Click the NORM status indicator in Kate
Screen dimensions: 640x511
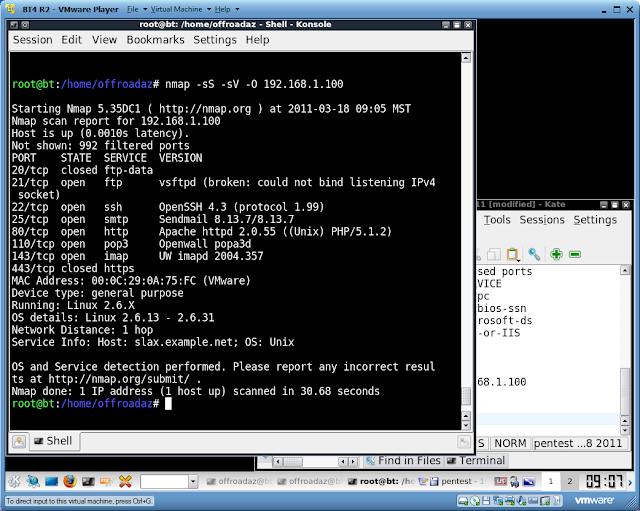click(x=510, y=443)
